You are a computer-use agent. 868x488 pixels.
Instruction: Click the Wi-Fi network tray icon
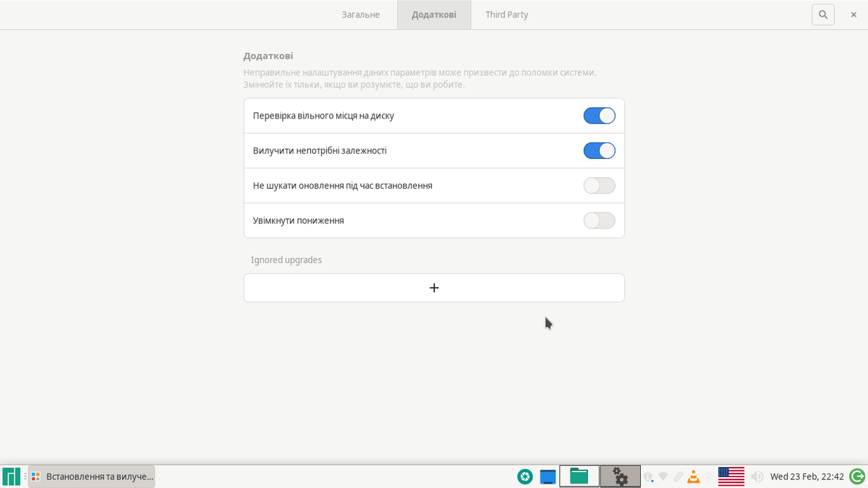point(663,476)
